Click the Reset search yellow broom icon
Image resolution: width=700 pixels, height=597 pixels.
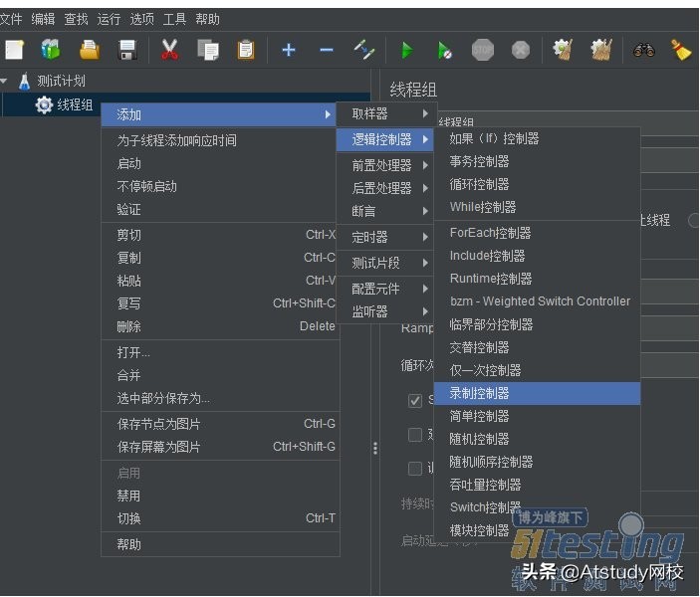point(681,50)
